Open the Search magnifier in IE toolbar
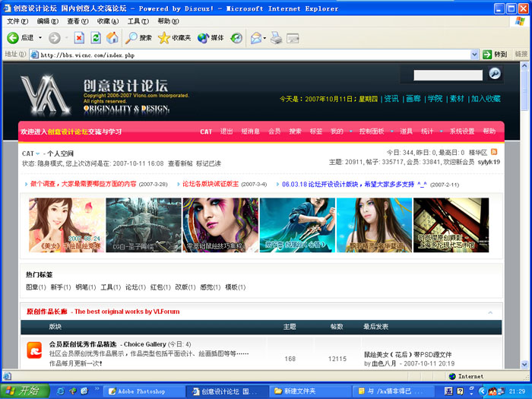This screenshot has height=399, width=532. click(x=131, y=38)
